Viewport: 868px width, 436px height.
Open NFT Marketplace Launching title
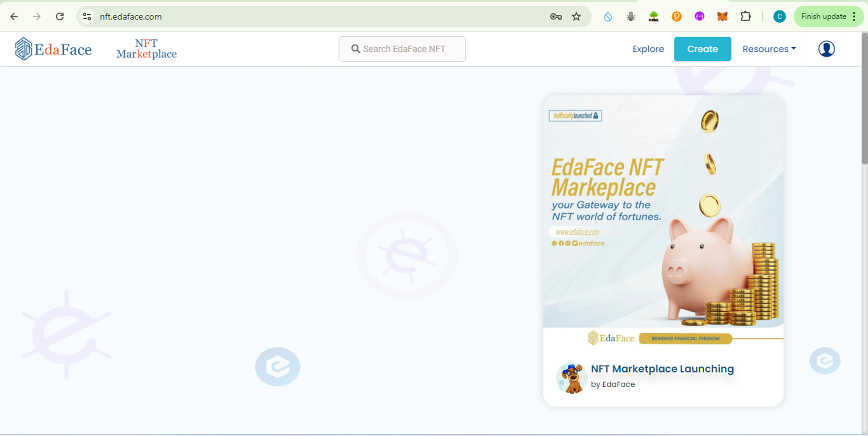pos(662,369)
